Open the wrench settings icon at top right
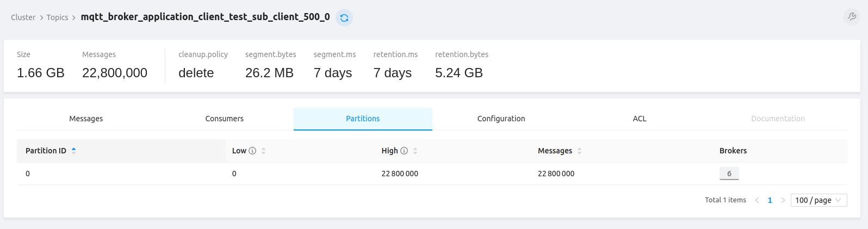This screenshot has height=229, width=868. [x=852, y=17]
